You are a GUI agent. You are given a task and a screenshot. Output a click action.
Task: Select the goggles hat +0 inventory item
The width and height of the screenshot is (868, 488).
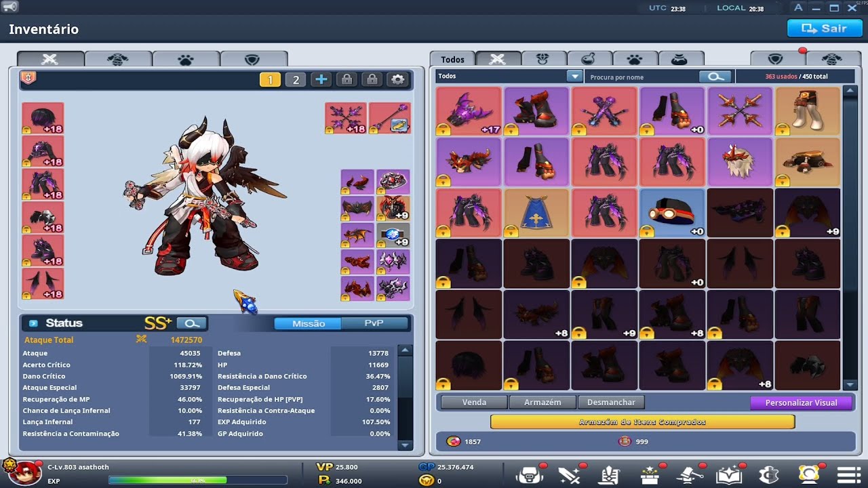pos(672,213)
